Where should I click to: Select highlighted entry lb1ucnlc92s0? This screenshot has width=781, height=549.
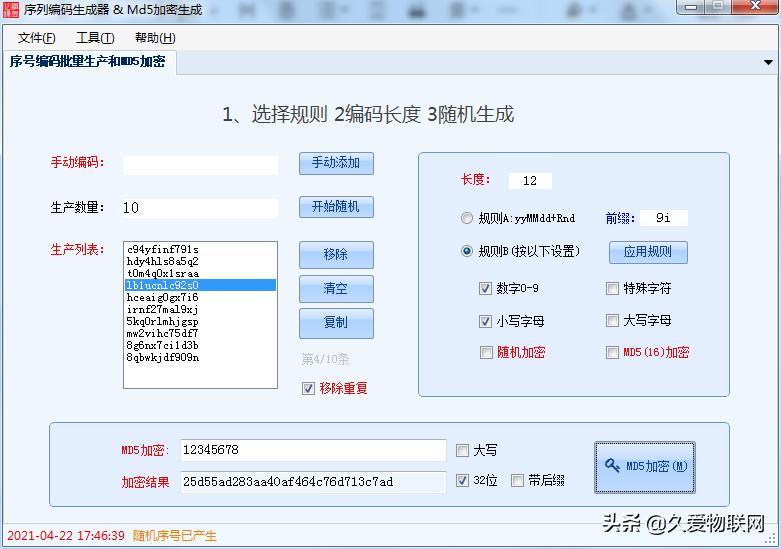pos(200,285)
